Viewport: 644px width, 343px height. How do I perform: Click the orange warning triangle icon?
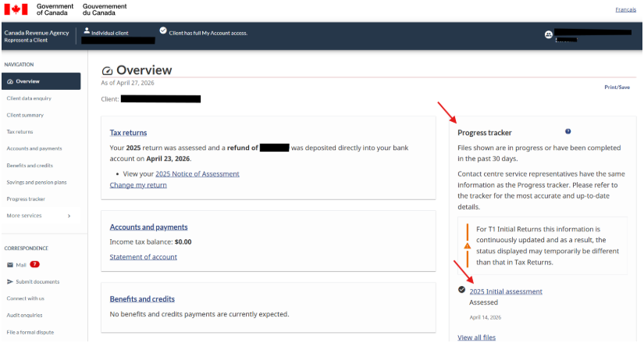pos(467,245)
